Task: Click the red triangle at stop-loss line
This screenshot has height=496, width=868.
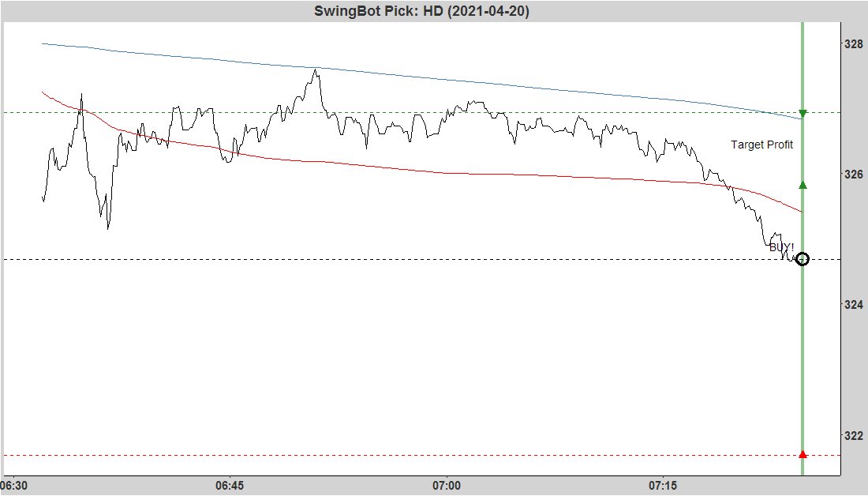Action: 803,455
